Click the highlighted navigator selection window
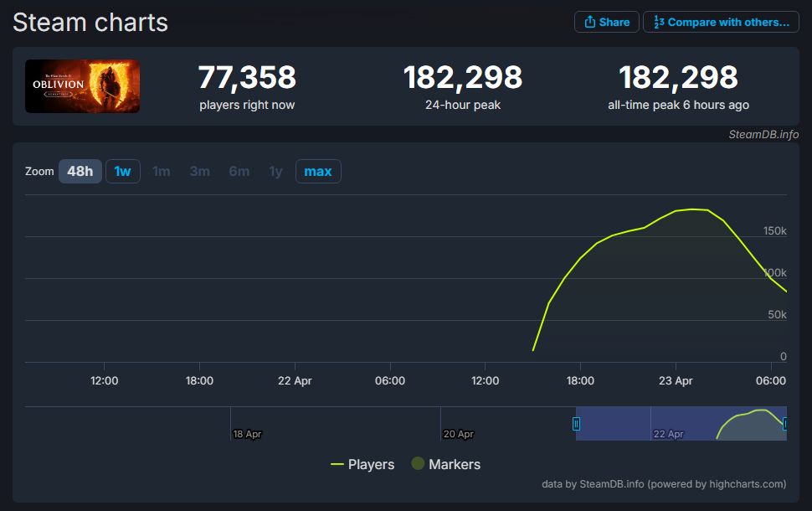 click(681, 424)
